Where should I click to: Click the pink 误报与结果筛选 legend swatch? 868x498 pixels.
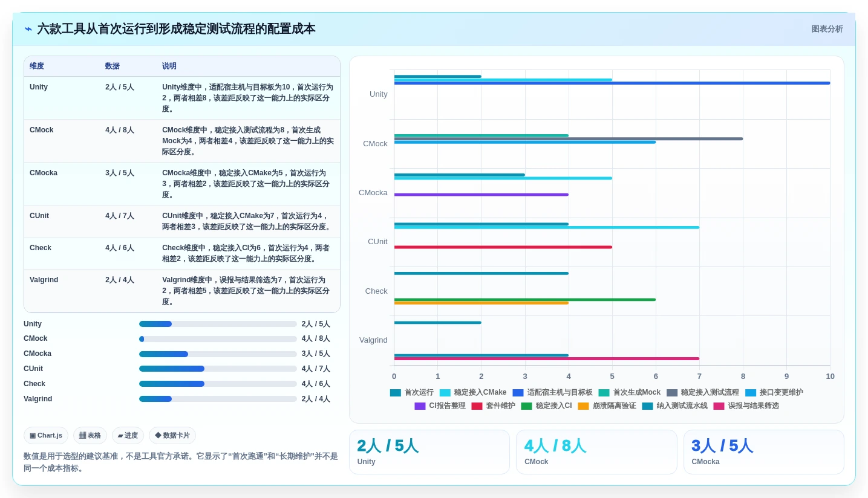[x=719, y=406]
